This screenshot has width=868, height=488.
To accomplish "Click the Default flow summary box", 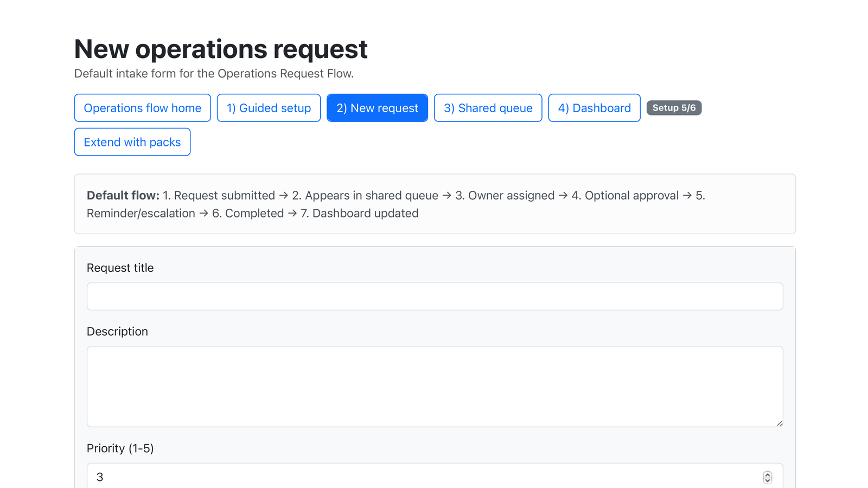I will [x=434, y=204].
